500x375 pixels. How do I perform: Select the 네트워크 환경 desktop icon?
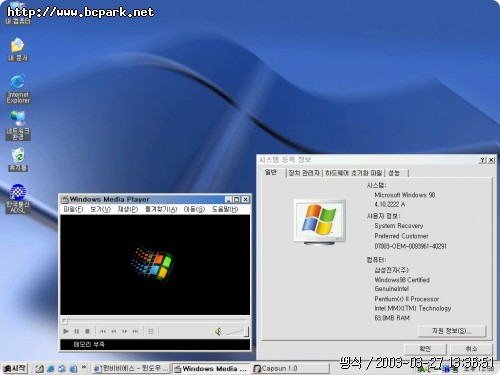(x=18, y=125)
